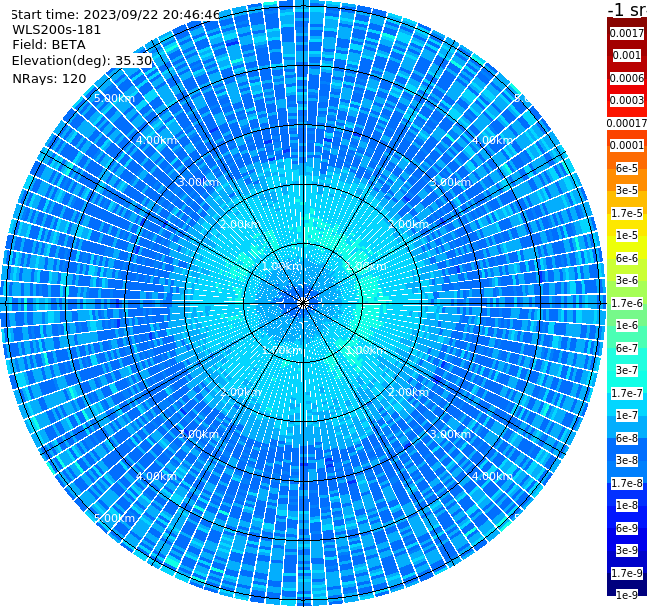
Task: Pick the 1.7e-8 blue colorbar level
Action: 627,483
